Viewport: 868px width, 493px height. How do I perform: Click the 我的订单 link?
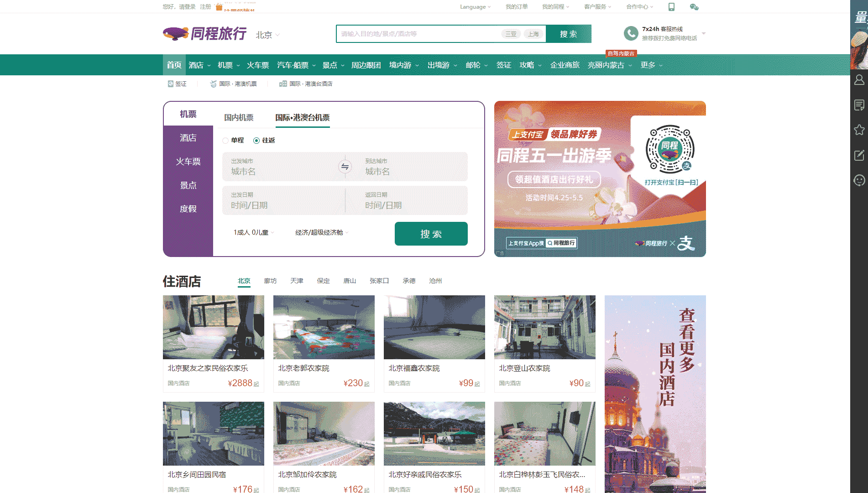coord(517,7)
